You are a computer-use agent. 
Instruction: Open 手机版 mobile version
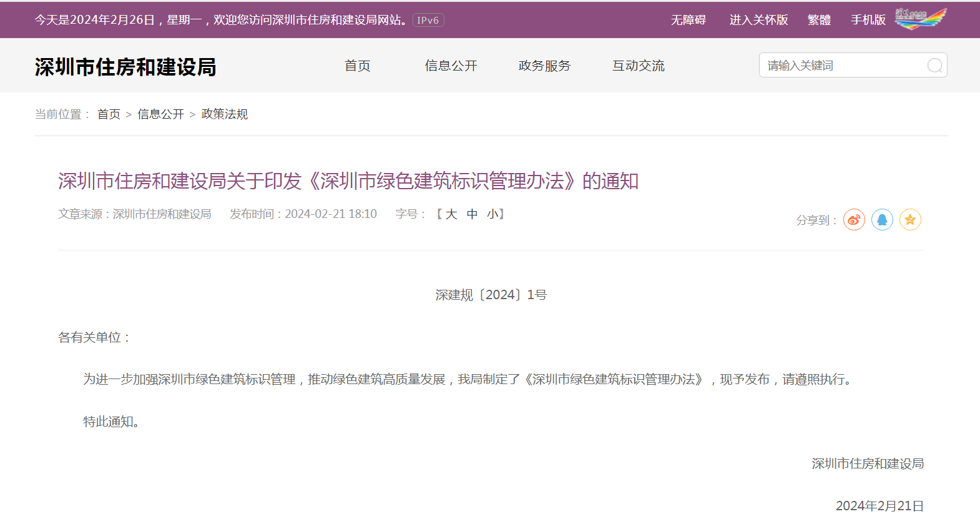pos(868,20)
